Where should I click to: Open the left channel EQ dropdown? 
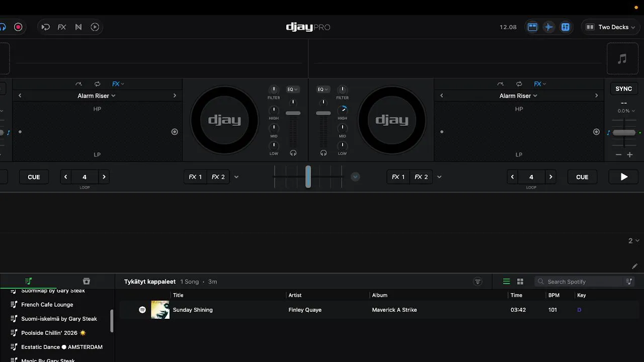[x=292, y=89]
